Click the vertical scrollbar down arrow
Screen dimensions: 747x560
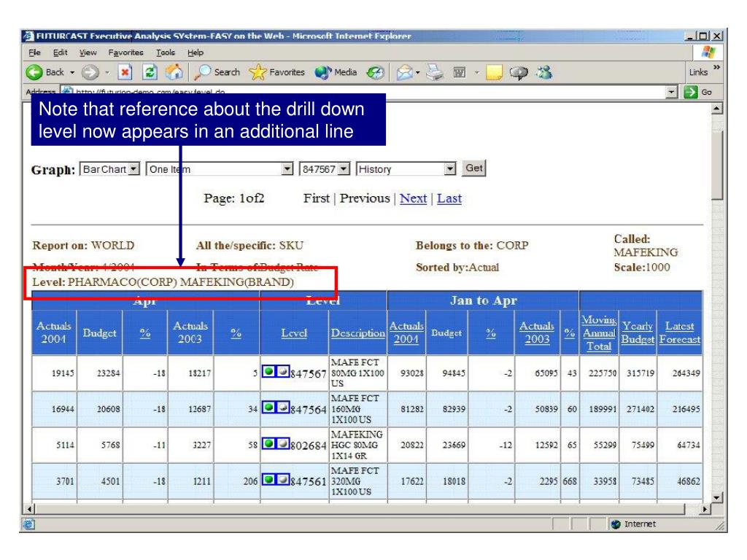pos(717,497)
